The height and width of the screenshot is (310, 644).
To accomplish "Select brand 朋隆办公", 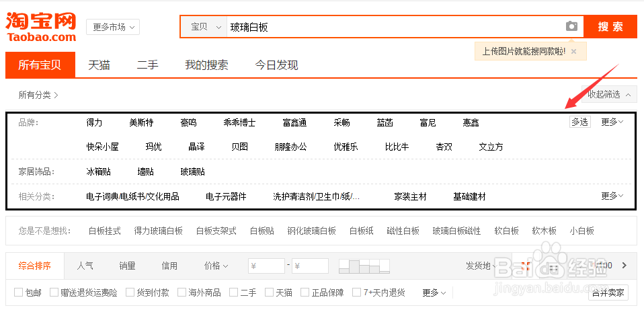I will point(291,147).
